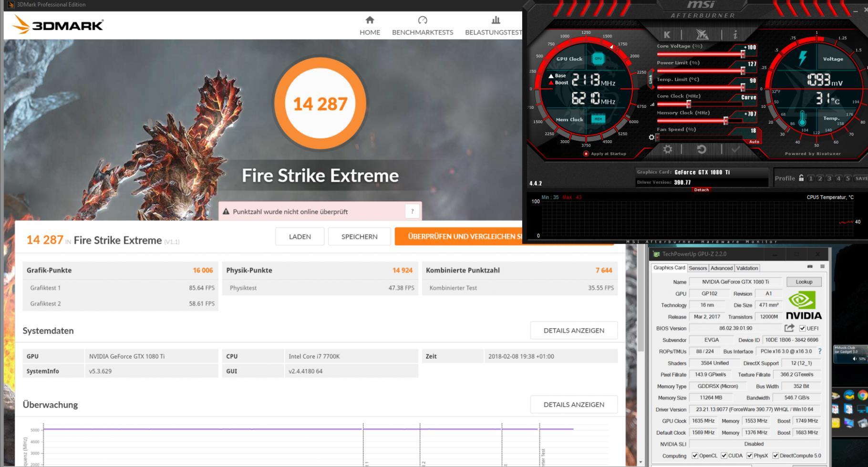Click the Afterburner OC Scanner jet icon

point(702,34)
